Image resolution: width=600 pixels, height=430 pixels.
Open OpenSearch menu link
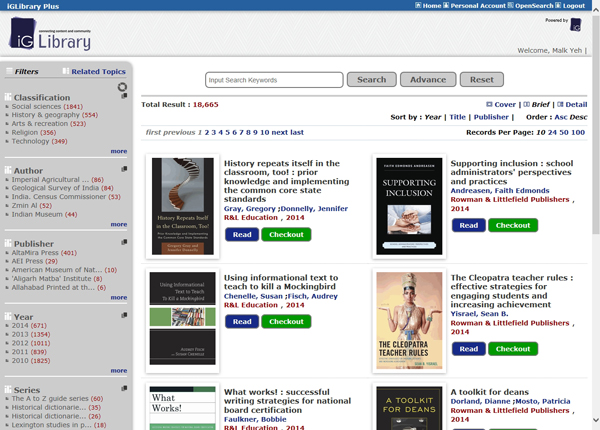(x=534, y=6)
